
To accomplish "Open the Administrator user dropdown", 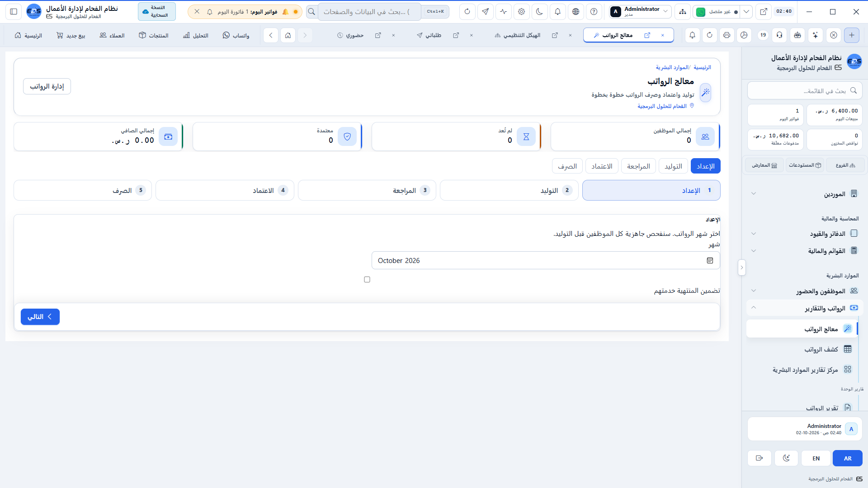I will (640, 12).
